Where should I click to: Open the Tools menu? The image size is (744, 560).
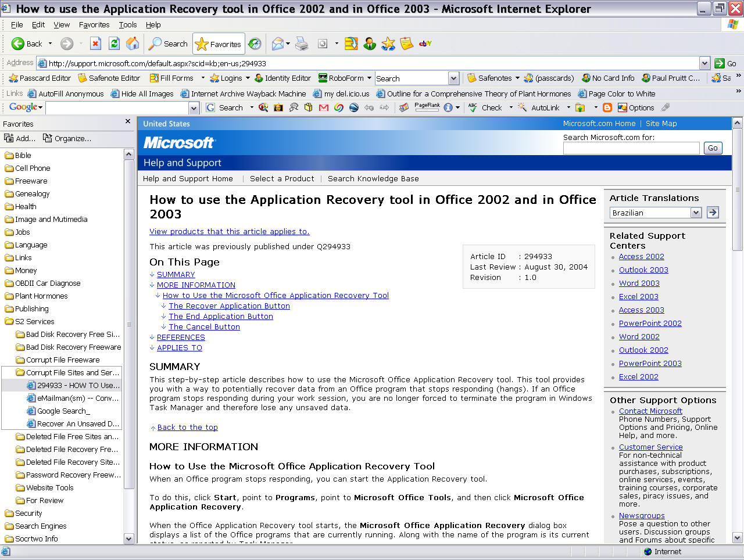tap(128, 25)
